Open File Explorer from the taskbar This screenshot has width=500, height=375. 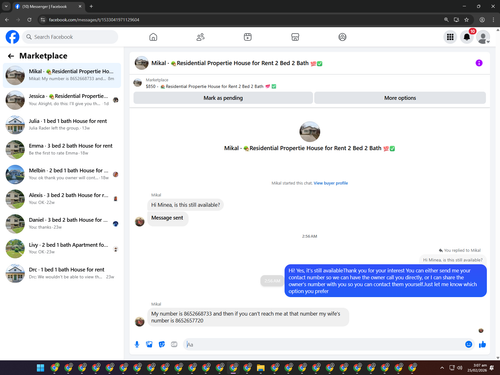pos(261,368)
